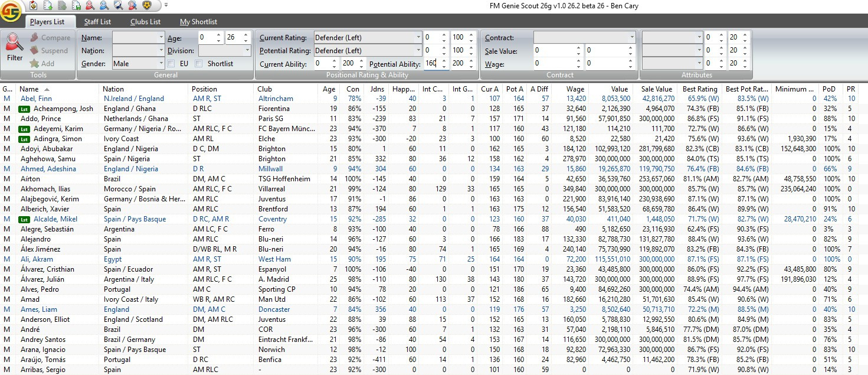This screenshot has height=375, width=868.
Task: Click the first quick-access icon with face document
Action: (33, 5)
